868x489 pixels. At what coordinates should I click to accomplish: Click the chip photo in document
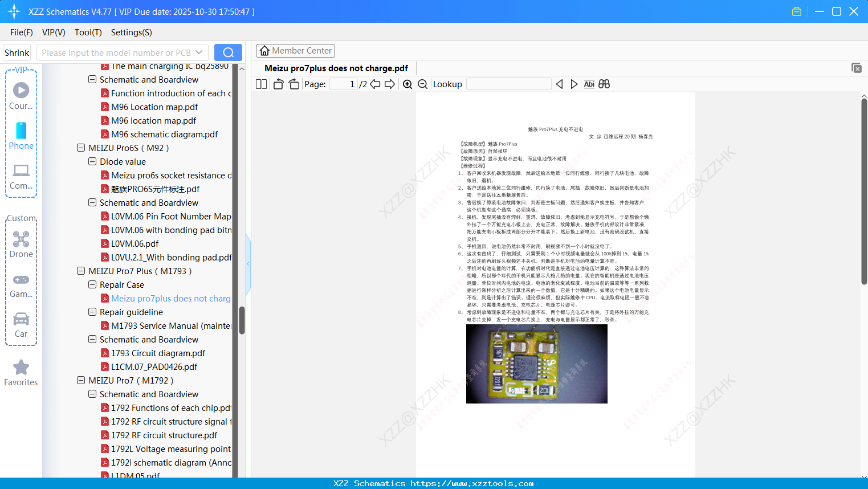tap(537, 364)
